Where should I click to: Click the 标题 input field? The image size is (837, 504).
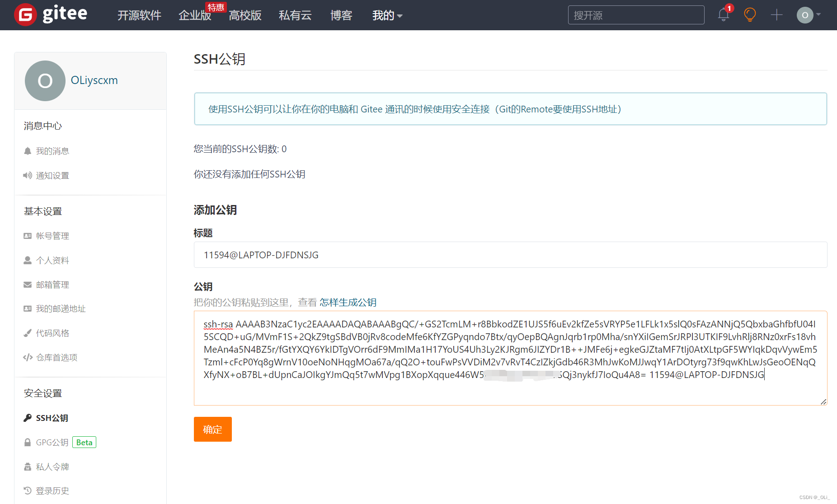(x=510, y=255)
